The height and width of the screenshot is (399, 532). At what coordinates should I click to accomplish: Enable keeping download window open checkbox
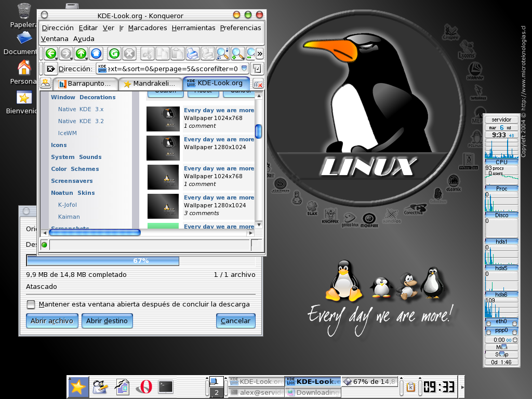[31, 304]
